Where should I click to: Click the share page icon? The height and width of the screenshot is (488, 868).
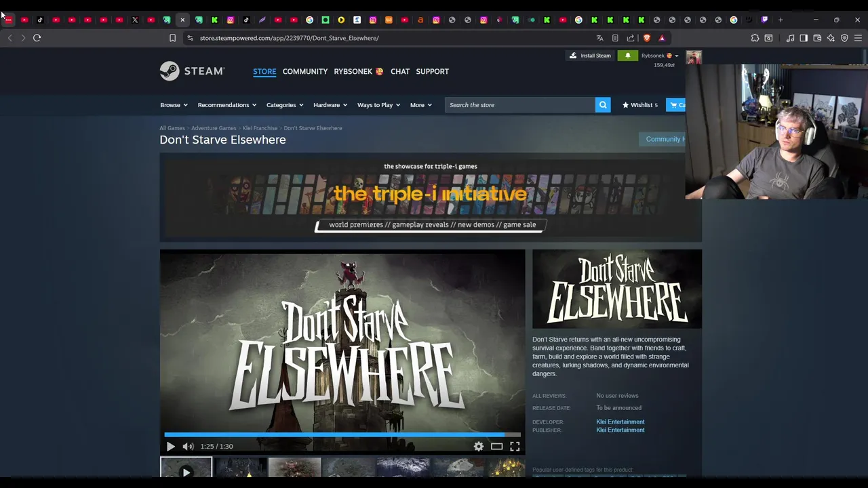pos(631,38)
